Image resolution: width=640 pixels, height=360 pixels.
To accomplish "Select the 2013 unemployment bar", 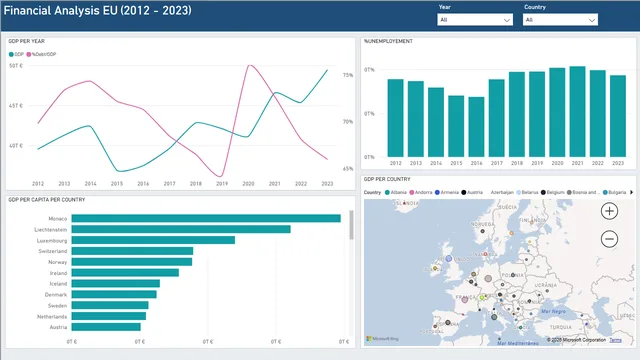I will click(416, 119).
